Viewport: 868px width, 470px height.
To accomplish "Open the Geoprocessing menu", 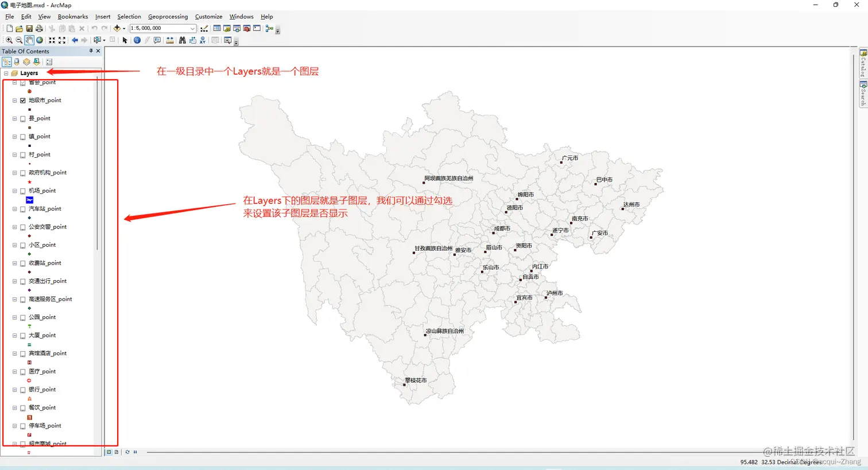I will [168, 17].
